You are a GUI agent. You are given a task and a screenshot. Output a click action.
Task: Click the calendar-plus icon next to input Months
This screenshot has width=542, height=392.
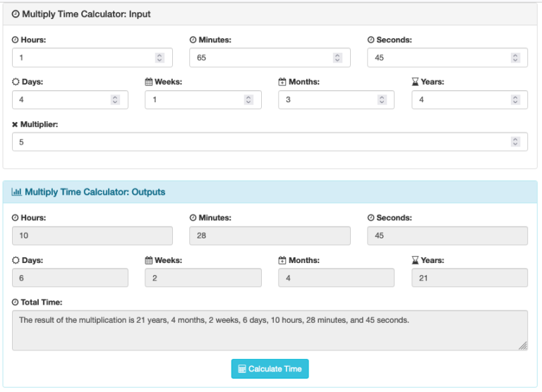282,82
